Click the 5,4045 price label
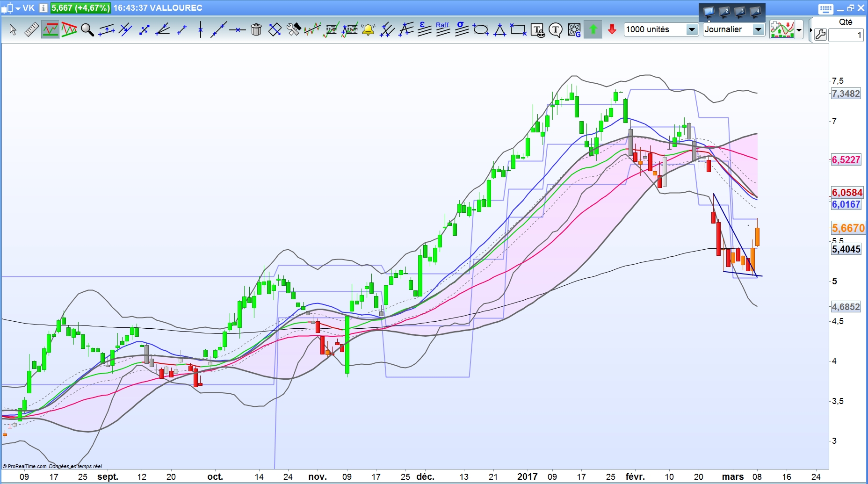The image size is (868, 484). point(846,249)
